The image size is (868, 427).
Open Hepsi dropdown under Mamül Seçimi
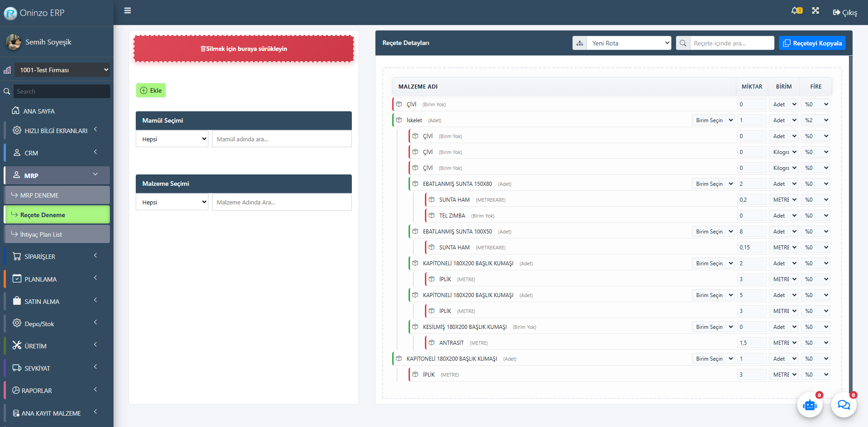click(x=172, y=139)
